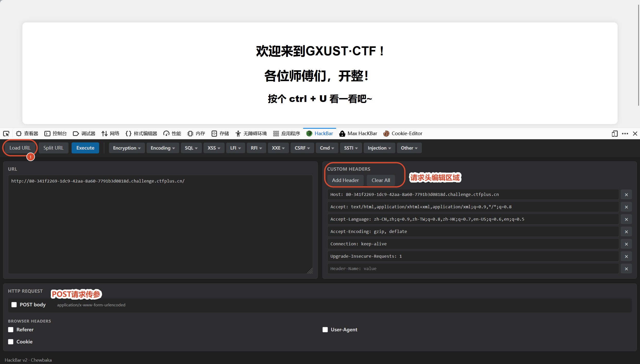This screenshot has height=364, width=640.
Task: Click the application/x-www-form-urlencoded content type
Action: (91, 305)
